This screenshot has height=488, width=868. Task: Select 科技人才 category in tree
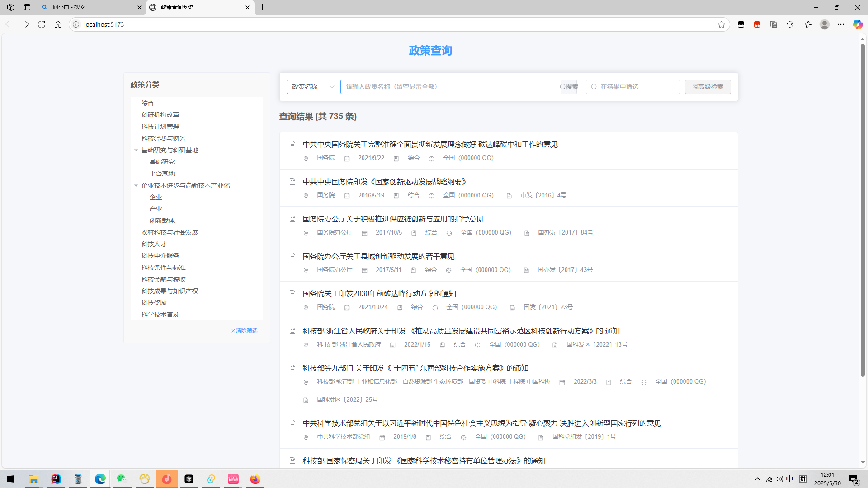154,244
